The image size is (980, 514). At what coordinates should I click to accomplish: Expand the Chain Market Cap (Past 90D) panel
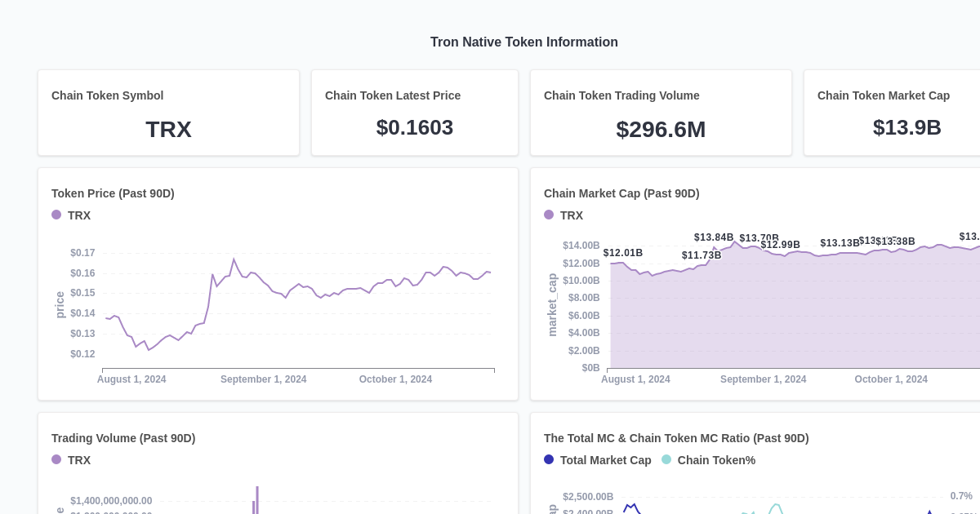(x=621, y=193)
